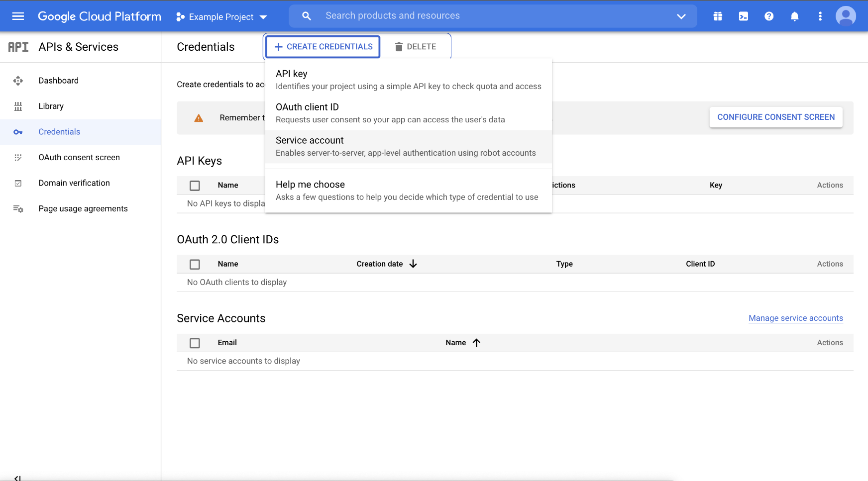Screen dimensions: 868x481
Task: Click the Google Cloud Platform logo
Action: (100, 16)
